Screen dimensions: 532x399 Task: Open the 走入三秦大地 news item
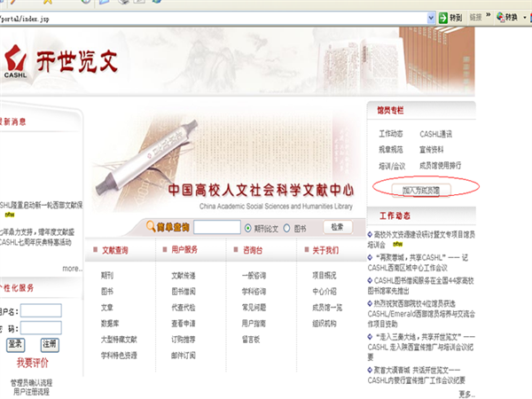click(421, 347)
